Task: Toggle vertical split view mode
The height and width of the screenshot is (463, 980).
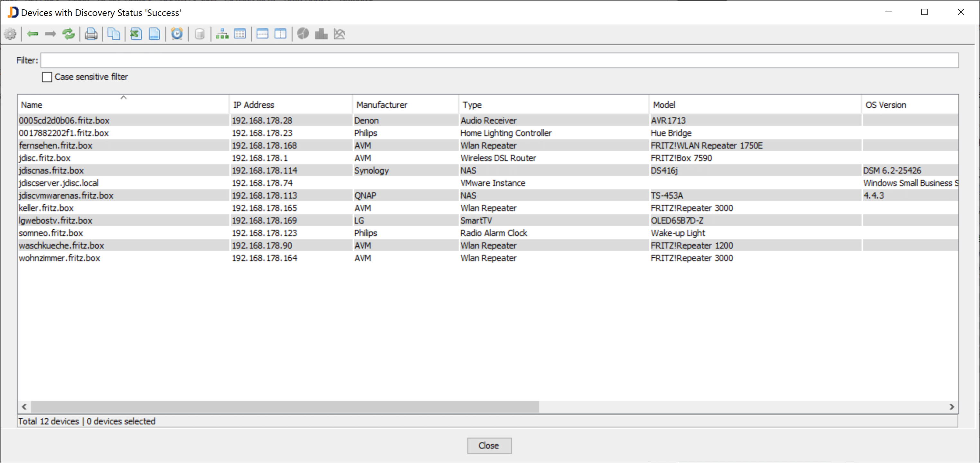Action: [x=280, y=34]
